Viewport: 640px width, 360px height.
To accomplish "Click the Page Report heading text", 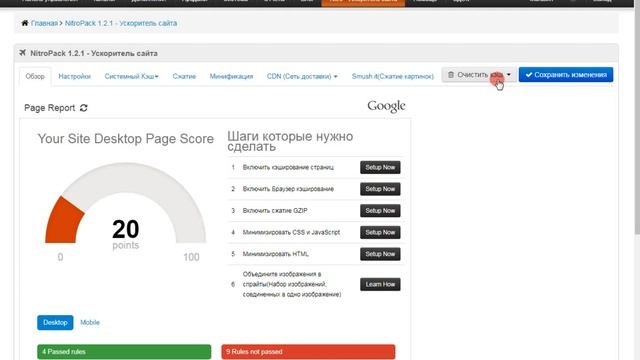I will pyautogui.click(x=49, y=108).
